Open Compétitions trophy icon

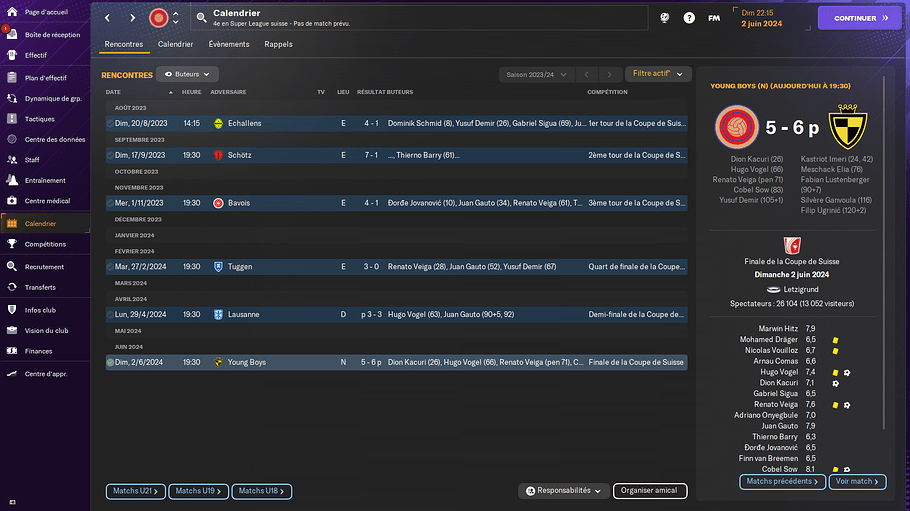pos(12,243)
